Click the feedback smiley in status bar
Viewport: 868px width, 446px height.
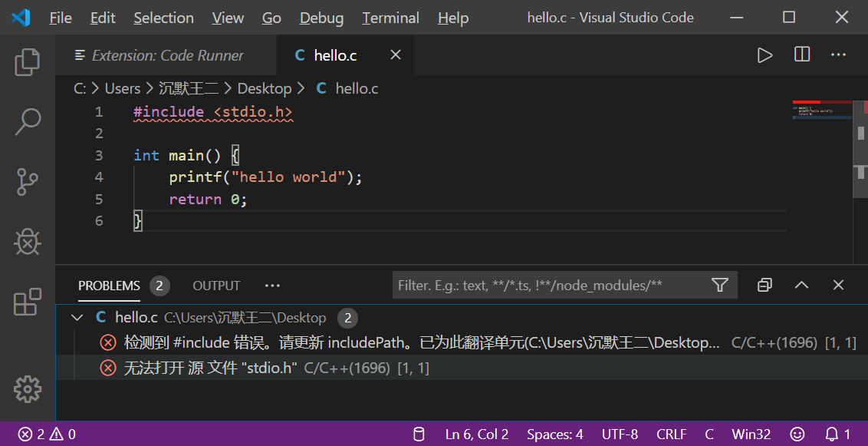(797, 434)
